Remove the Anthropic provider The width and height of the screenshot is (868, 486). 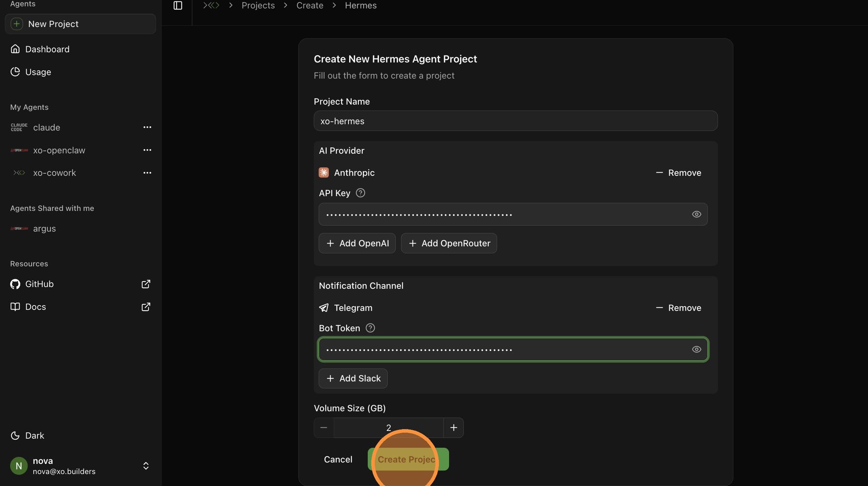click(678, 173)
